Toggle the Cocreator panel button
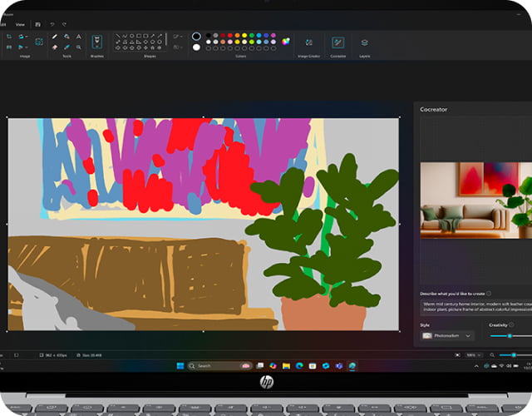 pyautogui.click(x=338, y=42)
